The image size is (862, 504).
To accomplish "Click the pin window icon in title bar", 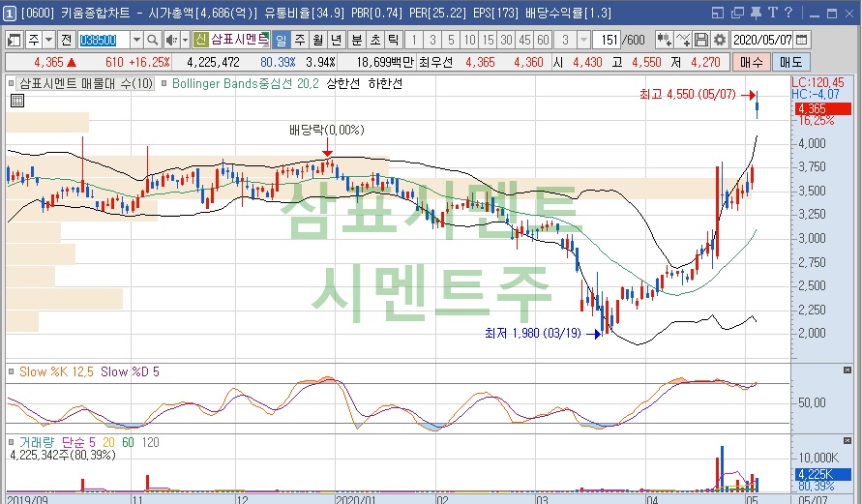I will coord(756,13).
